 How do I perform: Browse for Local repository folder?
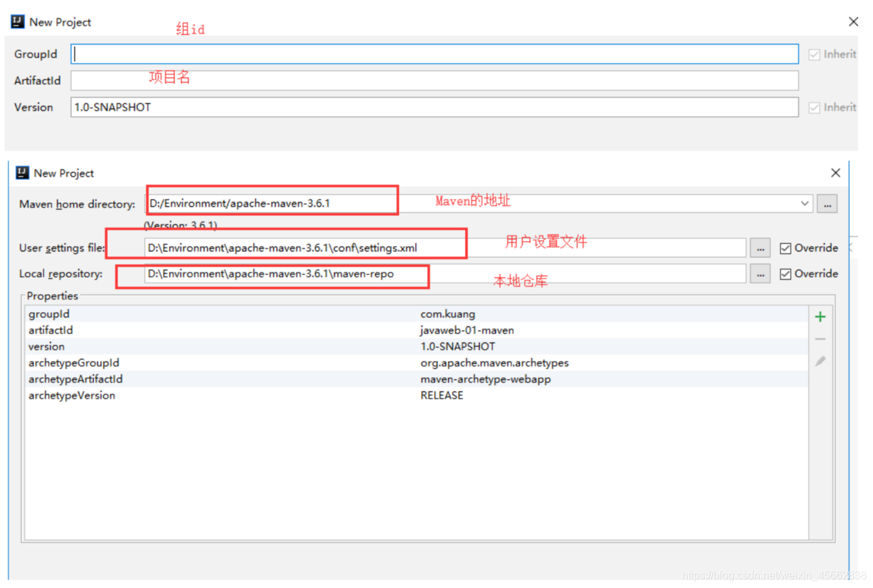click(x=760, y=274)
